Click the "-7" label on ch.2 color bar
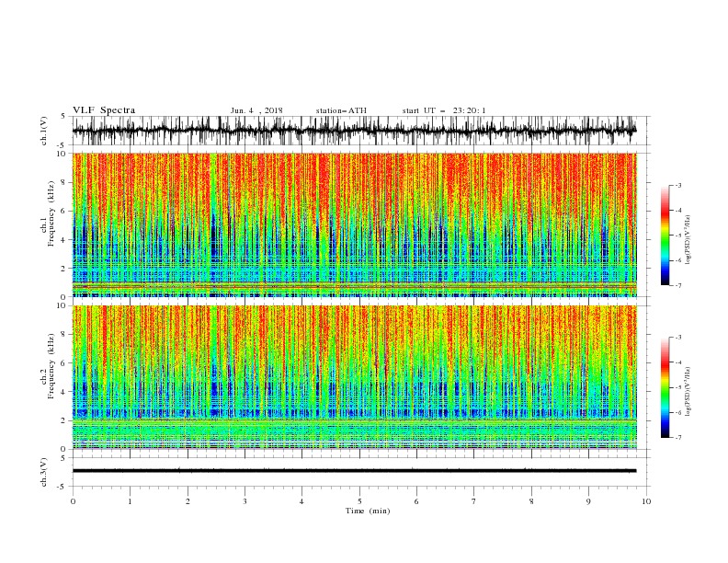Viewport: 728px width, 563px height. [x=677, y=438]
